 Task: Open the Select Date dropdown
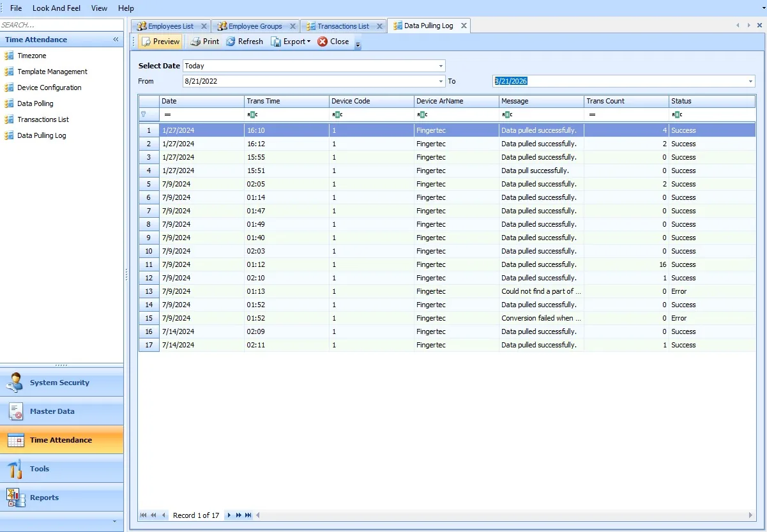pyautogui.click(x=441, y=66)
